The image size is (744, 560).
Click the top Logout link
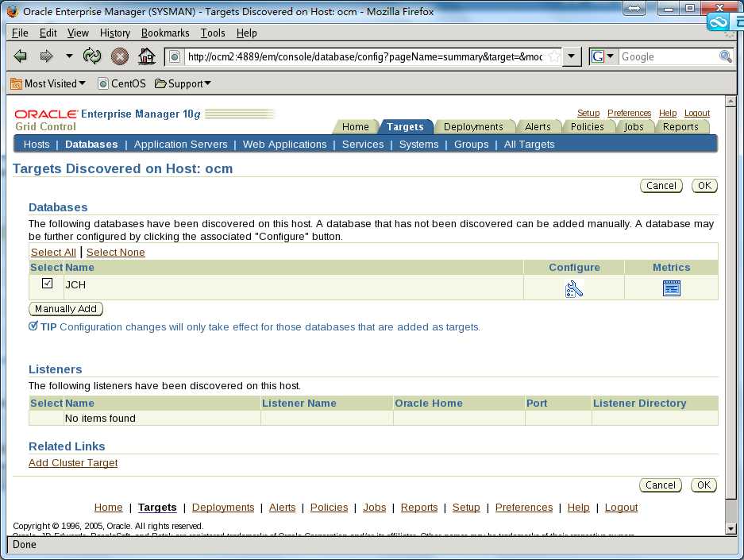tap(697, 113)
